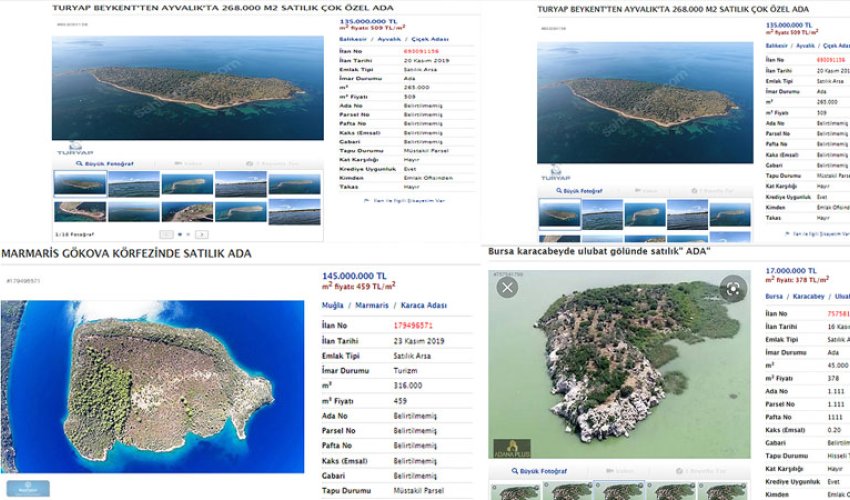Go to previous photo page in left Ayvalık gallery
The width and height of the screenshot is (850, 500).
coord(166,234)
